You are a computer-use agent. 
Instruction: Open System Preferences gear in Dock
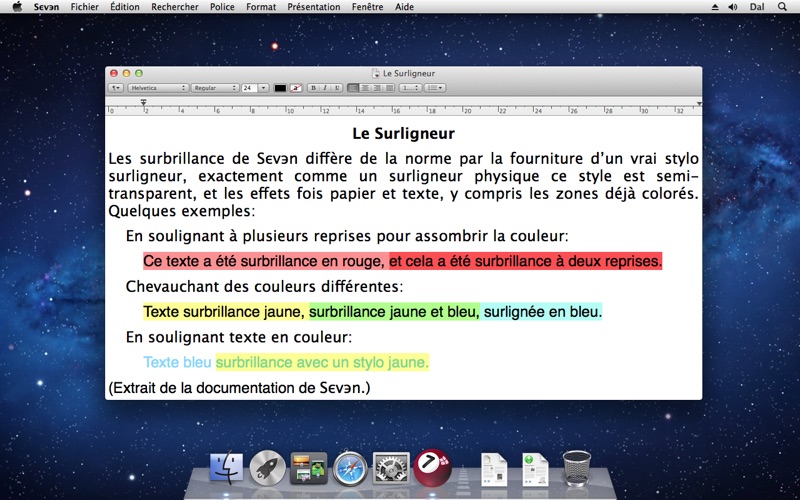391,467
